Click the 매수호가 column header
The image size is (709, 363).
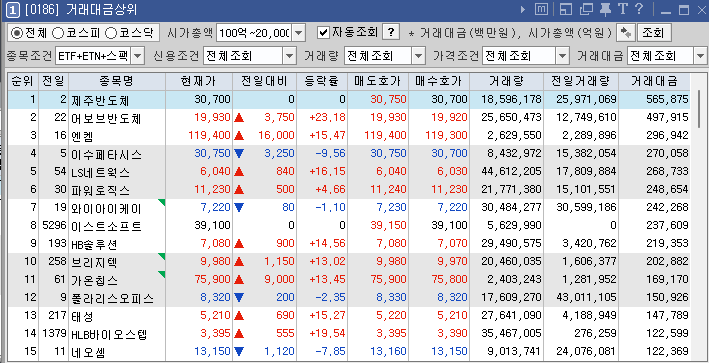pyautogui.click(x=439, y=81)
